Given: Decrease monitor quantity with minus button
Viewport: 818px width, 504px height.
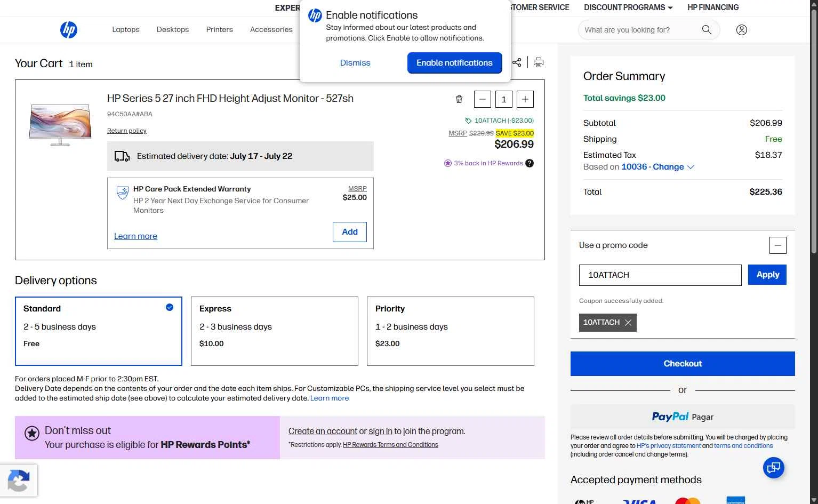Looking at the screenshot, I should click(482, 99).
